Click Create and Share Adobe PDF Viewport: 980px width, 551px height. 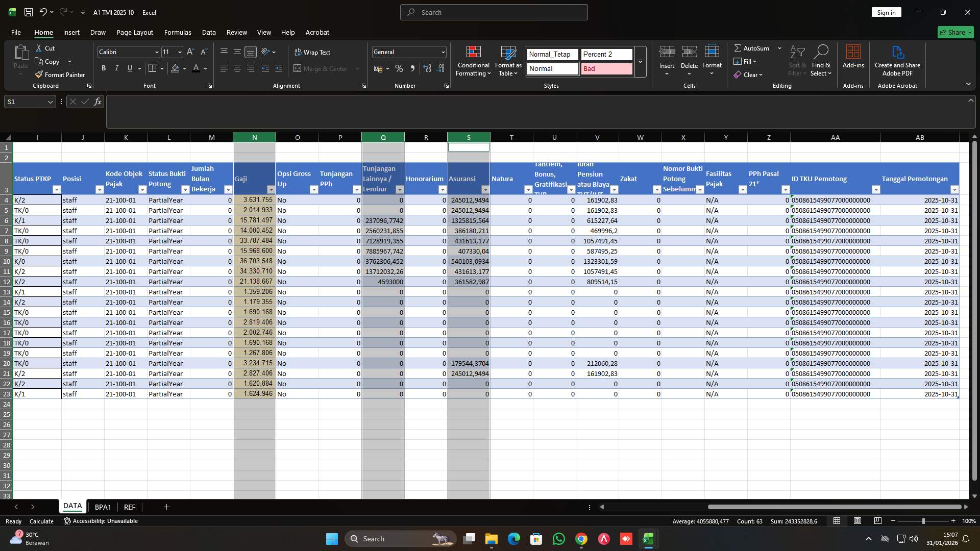pyautogui.click(x=897, y=60)
